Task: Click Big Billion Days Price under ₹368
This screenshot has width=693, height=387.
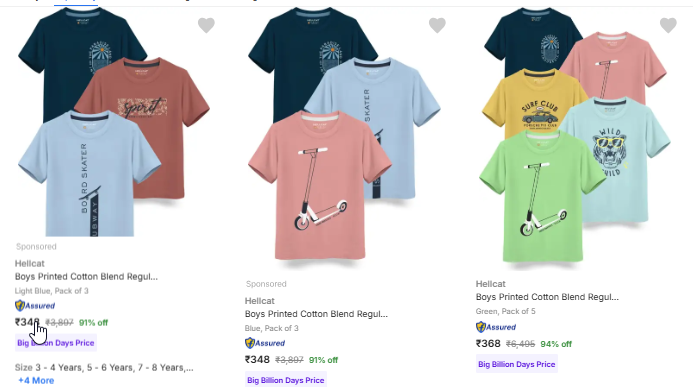Action: [517, 364]
